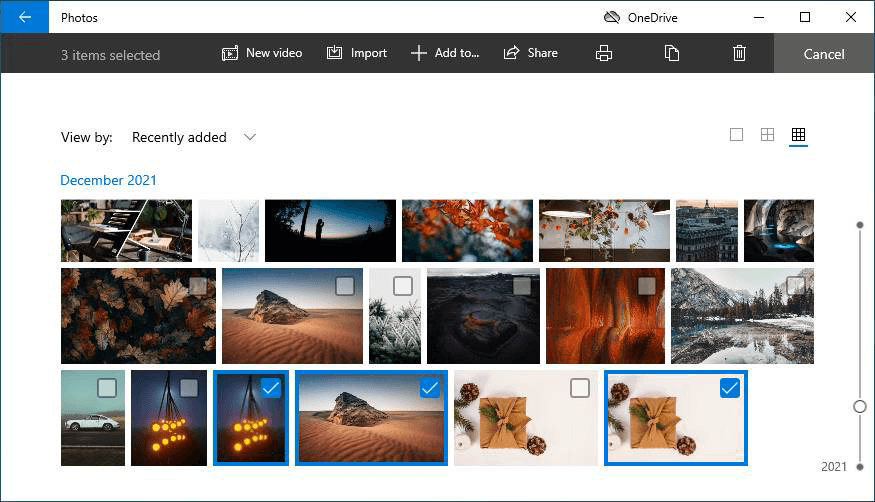This screenshot has width=875, height=502.
Task: Click the Delete trash icon
Action: click(x=739, y=53)
